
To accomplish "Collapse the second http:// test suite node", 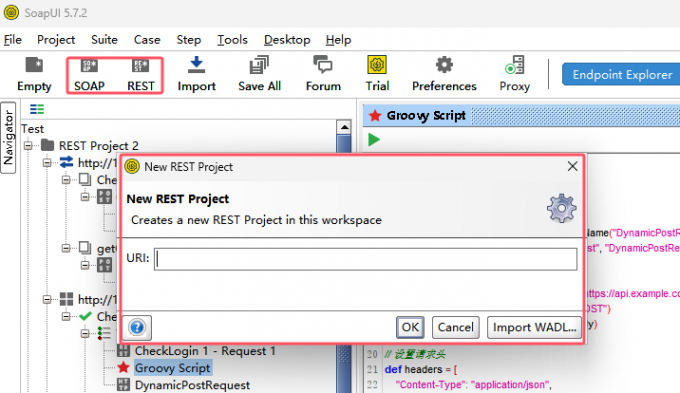I will 47,299.
